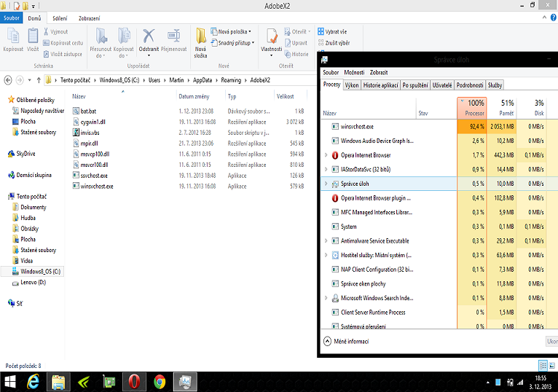Open Síť network item
This screenshot has height=392, width=558.
pos(19,304)
